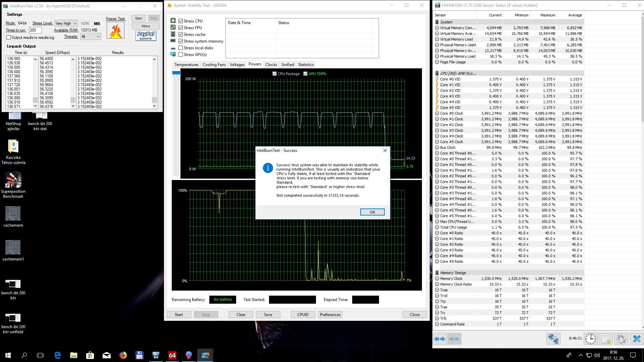Open the Stress Level dropdown
The image size is (644, 362).
66,23
